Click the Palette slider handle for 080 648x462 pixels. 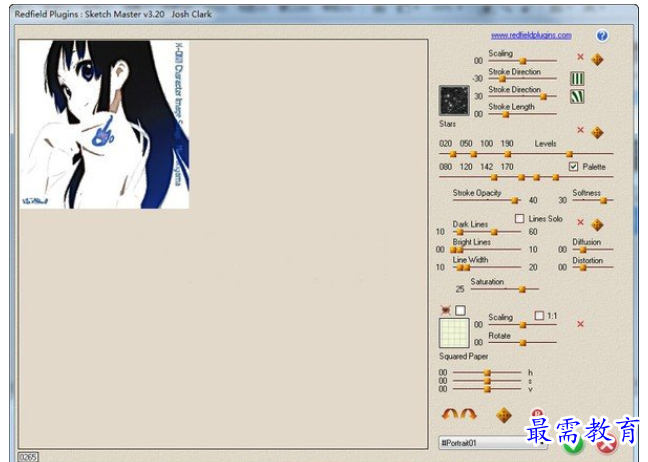pos(494,177)
